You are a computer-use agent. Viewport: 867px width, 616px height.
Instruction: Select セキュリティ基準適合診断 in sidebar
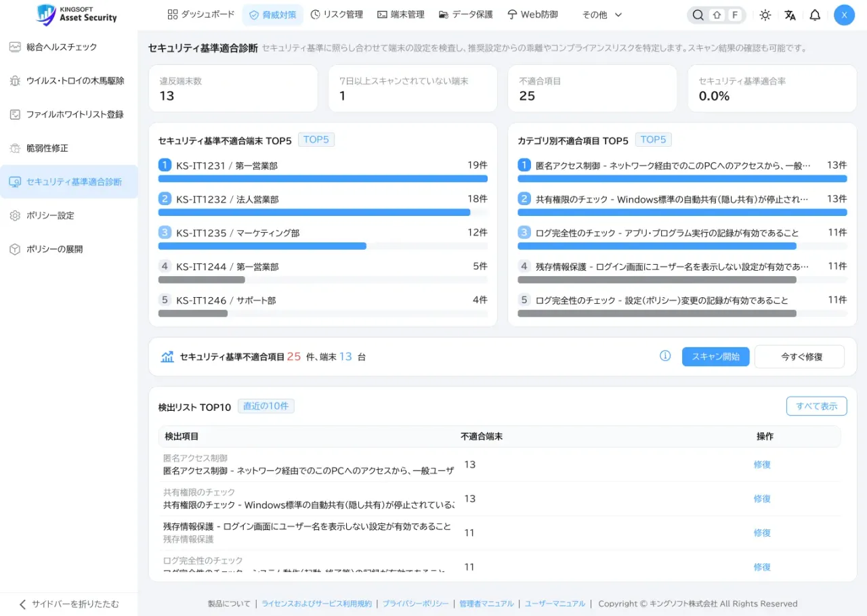coord(68,181)
